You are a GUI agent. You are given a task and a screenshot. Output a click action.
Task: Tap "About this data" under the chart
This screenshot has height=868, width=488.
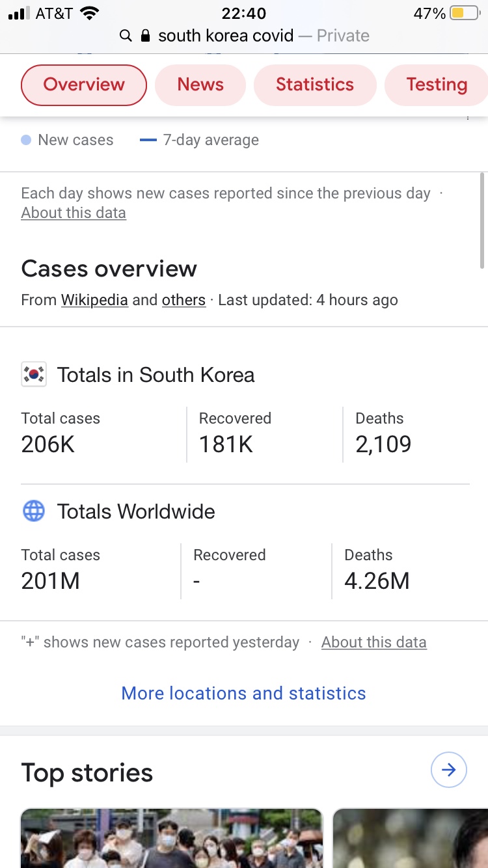[74, 213]
